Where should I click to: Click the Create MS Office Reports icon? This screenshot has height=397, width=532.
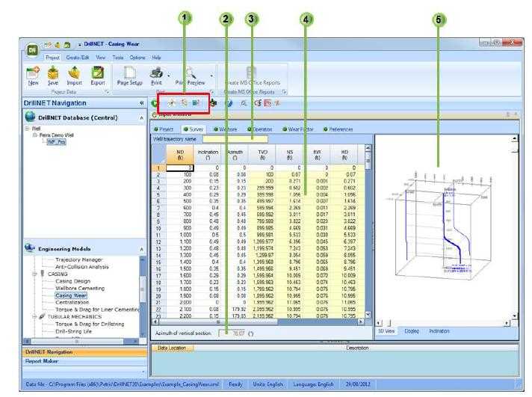[x=251, y=73]
